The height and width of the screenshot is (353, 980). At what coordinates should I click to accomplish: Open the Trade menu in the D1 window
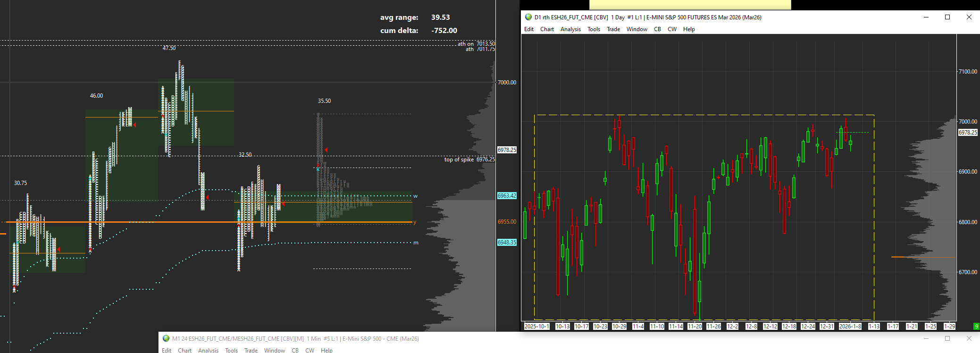613,29
